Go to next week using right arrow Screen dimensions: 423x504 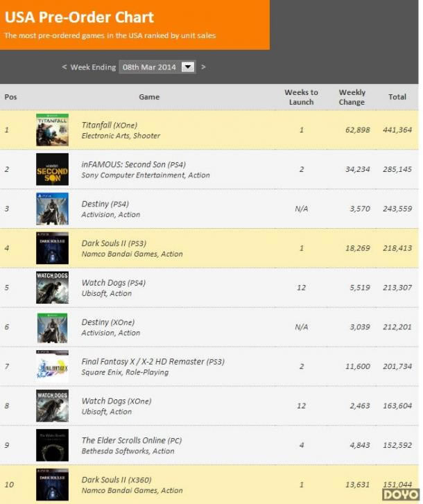[x=203, y=67]
